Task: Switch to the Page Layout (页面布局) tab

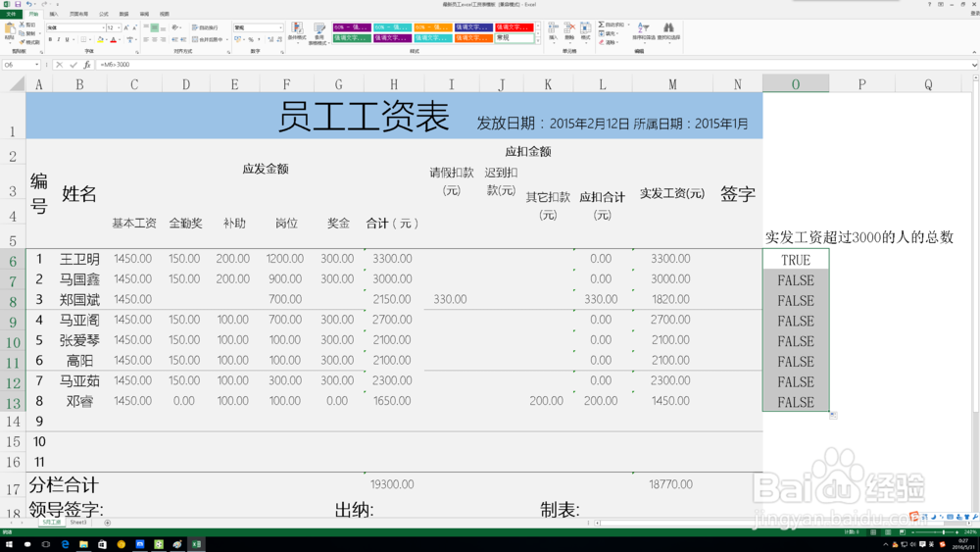Action: coord(78,14)
